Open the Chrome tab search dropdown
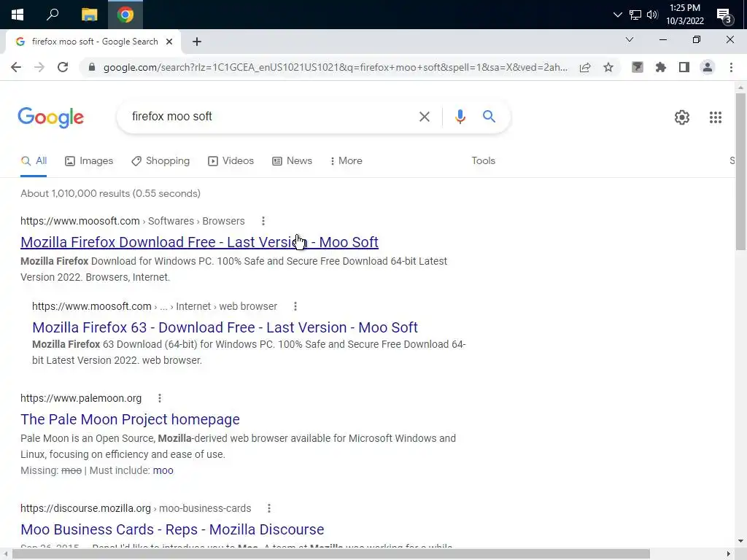 click(630, 39)
